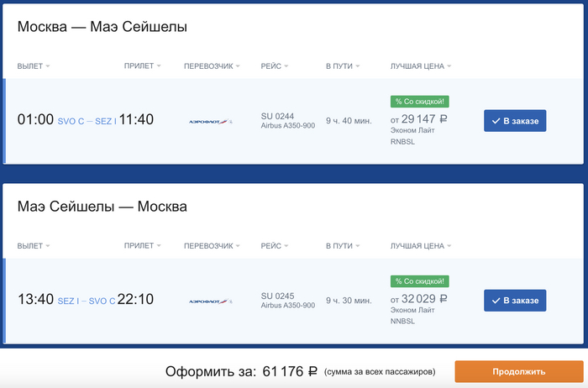Sort return flights by 'Лучшая цена'
The width and height of the screenshot is (588, 388).
(421, 246)
